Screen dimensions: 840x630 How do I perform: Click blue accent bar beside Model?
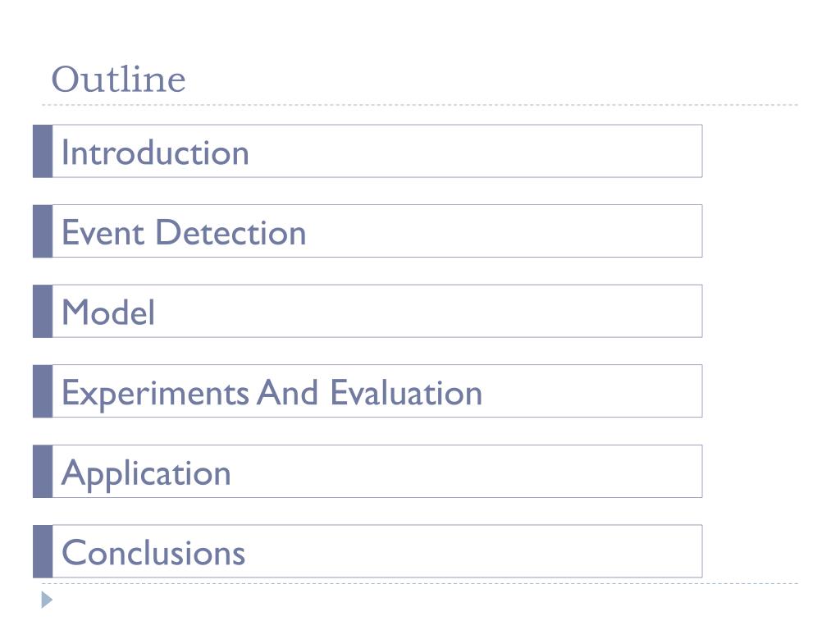coord(43,311)
